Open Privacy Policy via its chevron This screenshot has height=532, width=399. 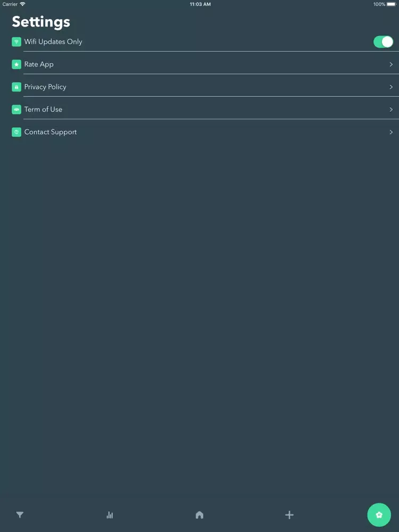[391, 87]
